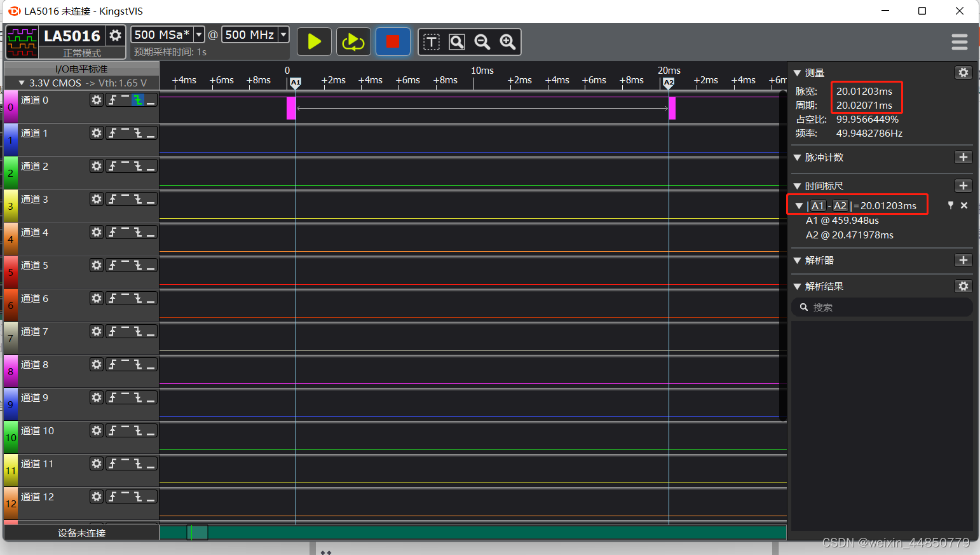The height and width of the screenshot is (555, 980).
Task: Open channel 0 settings gear
Action: tap(97, 100)
